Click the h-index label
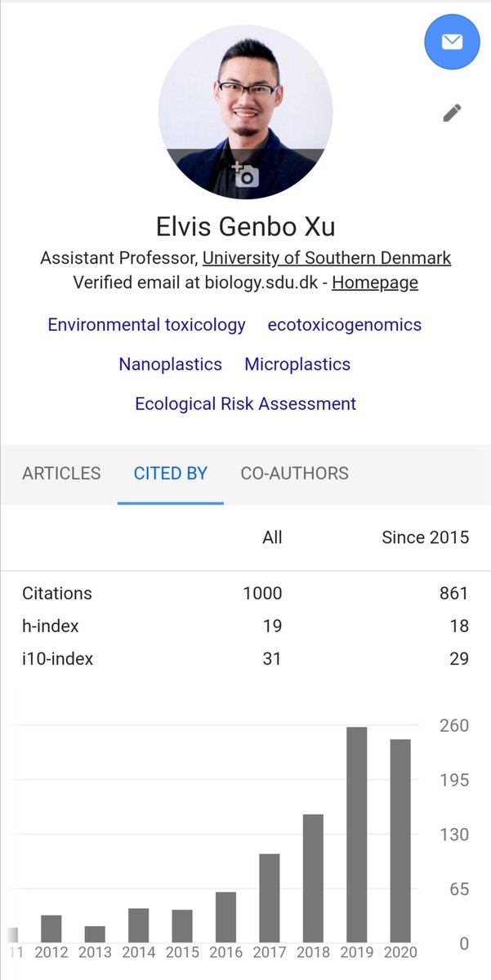The width and height of the screenshot is (491, 980). click(51, 626)
